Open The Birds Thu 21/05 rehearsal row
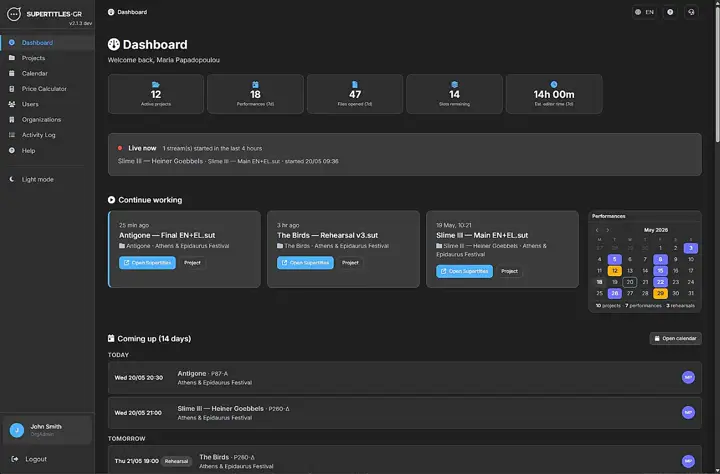This screenshot has height=474, width=720. click(405, 460)
